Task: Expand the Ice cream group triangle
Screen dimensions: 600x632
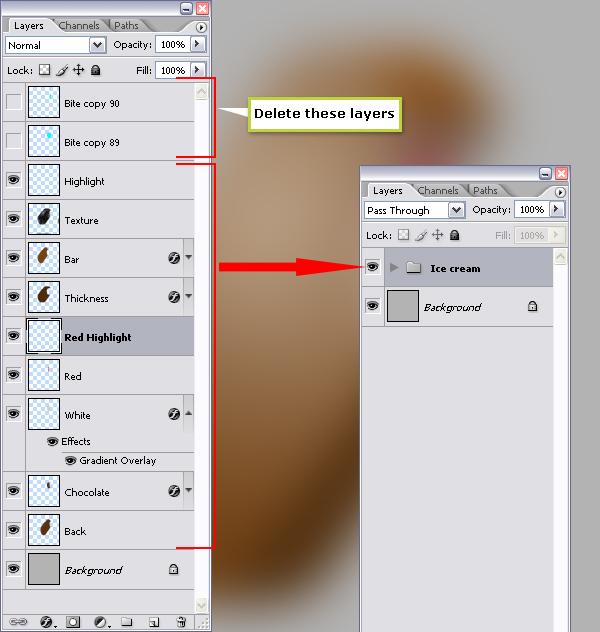Action: click(394, 267)
